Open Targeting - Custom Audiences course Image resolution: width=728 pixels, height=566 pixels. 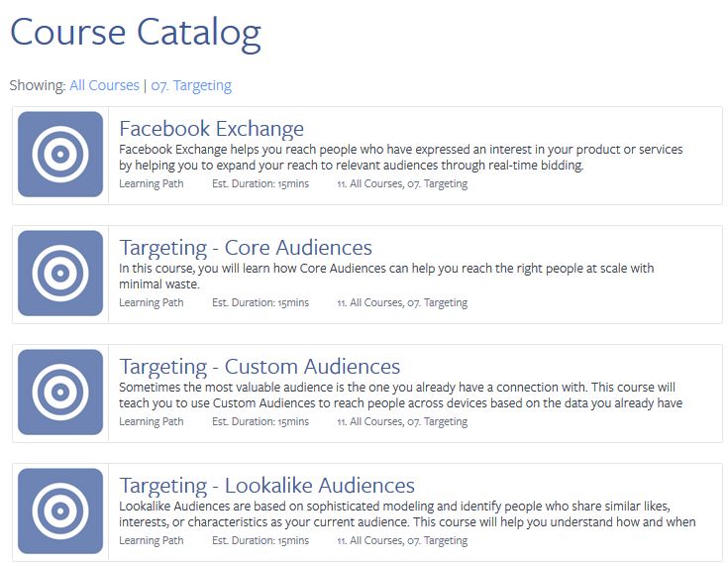(x=260, y=367)
